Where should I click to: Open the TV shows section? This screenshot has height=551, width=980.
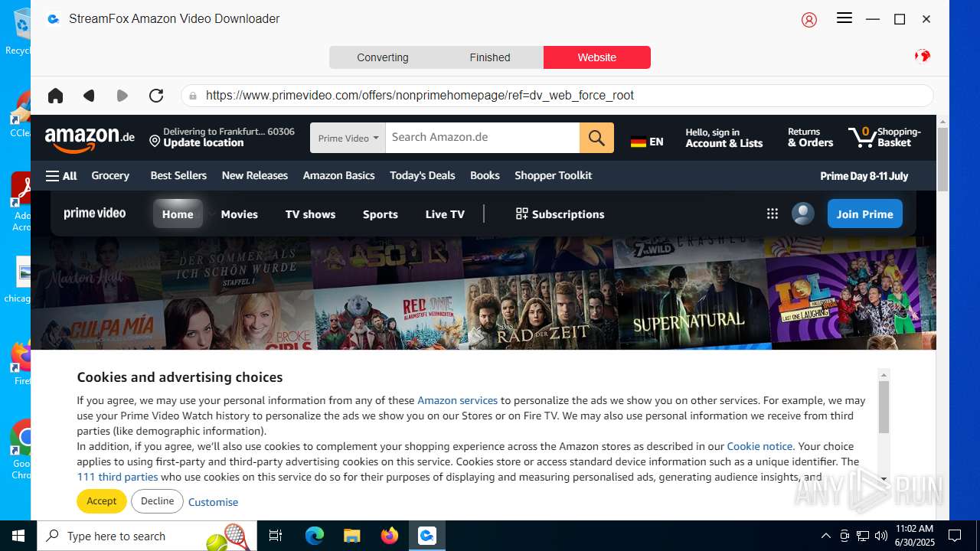310,214
